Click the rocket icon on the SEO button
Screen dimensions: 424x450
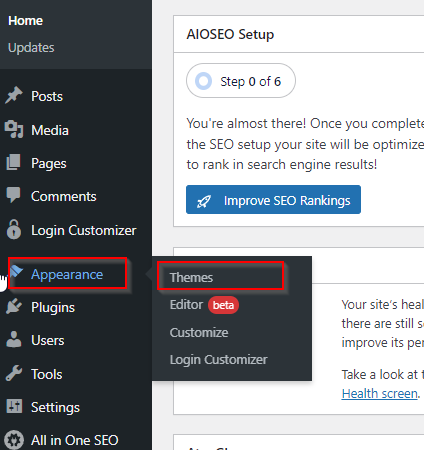(x=204, y=201)
